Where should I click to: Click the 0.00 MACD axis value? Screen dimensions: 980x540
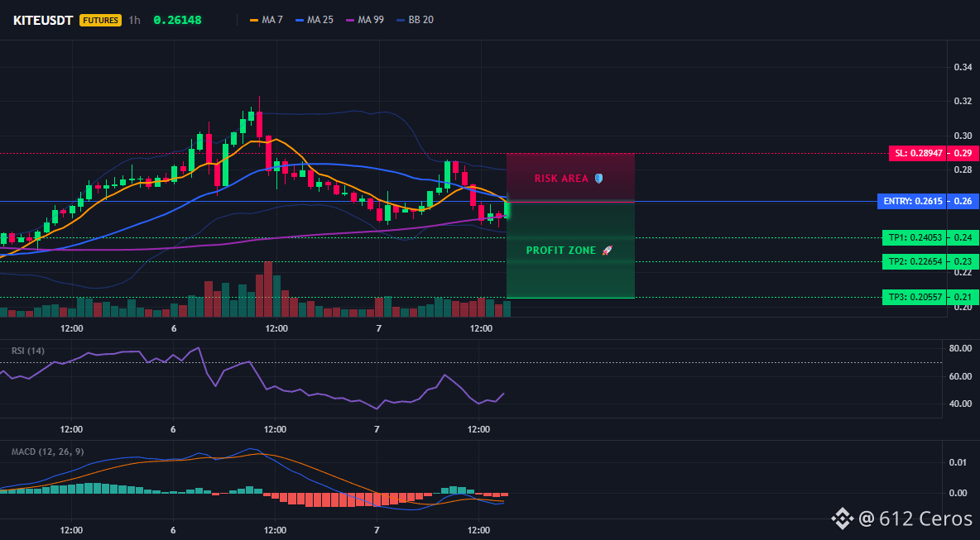[x=959, y=493]
